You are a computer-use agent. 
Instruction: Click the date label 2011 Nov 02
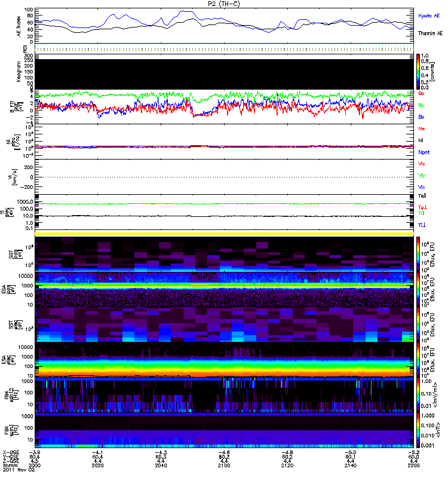pyautogui.click(x=19, y=470)
